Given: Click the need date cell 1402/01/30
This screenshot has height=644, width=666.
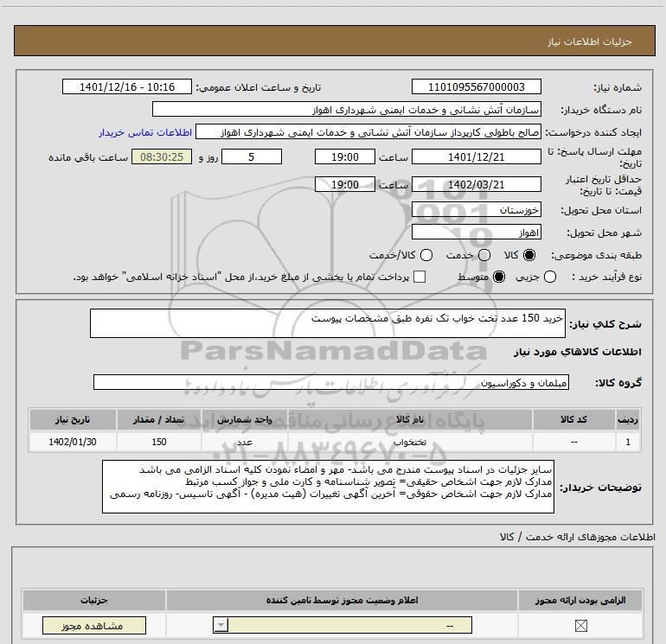Looking at the screenshot, I should [73, 442].
